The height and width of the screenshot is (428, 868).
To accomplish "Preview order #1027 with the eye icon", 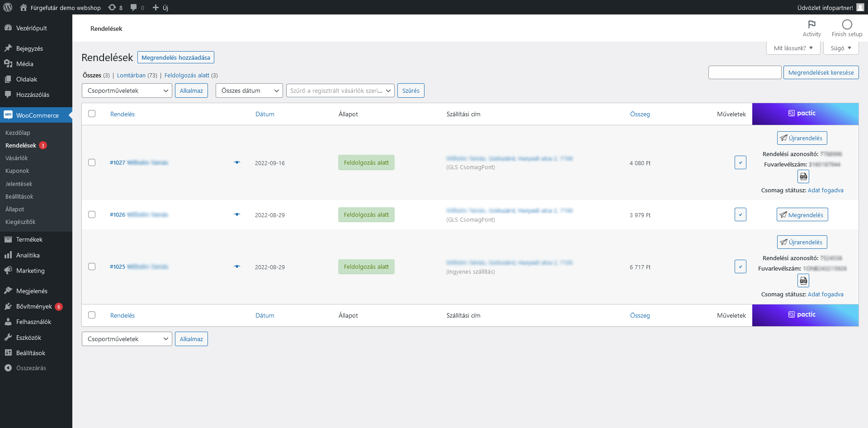I will (x=237, y=162).
